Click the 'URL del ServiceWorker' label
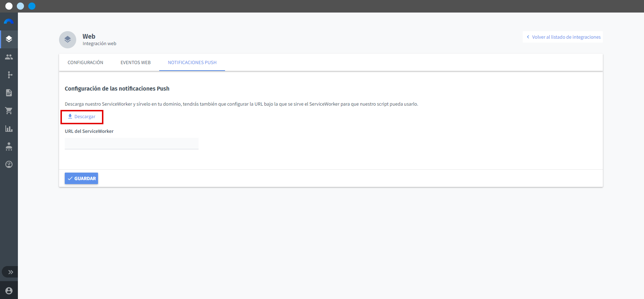The height and width of the screenshot is (299, 644). [x=89, y=131]
